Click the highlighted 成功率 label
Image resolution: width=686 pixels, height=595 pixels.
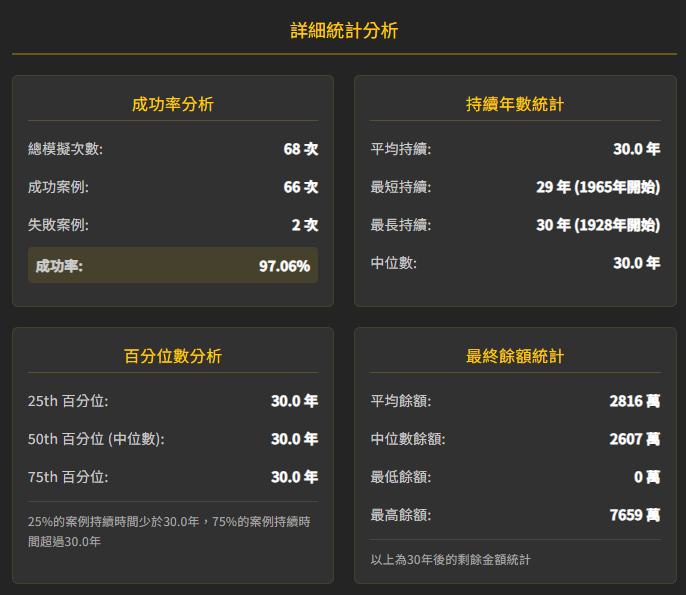tap(59, 266)
